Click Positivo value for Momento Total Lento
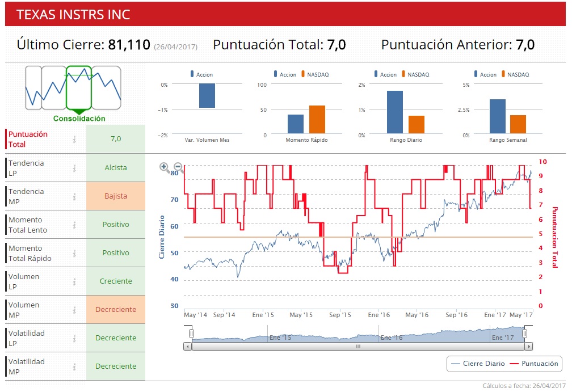The height and width of the screenshot is (392, 572). click(x=116, y=225)
